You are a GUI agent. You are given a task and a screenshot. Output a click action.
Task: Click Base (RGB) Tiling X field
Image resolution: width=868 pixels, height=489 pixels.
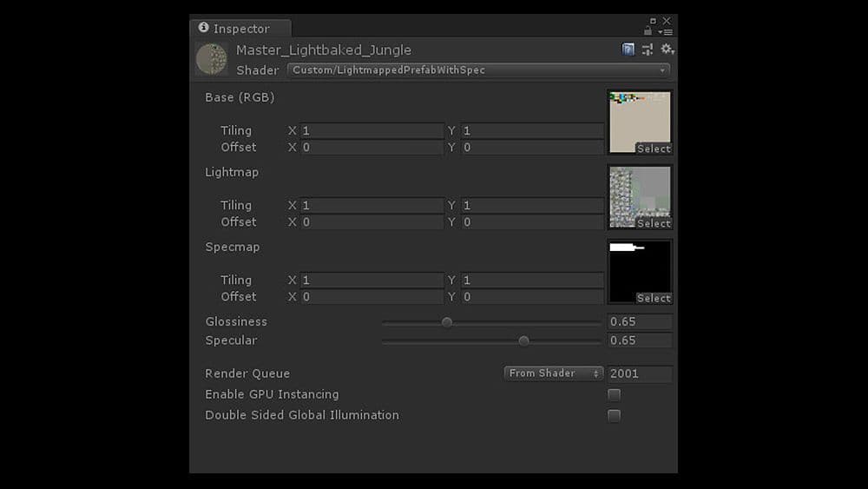click(372, 130)
